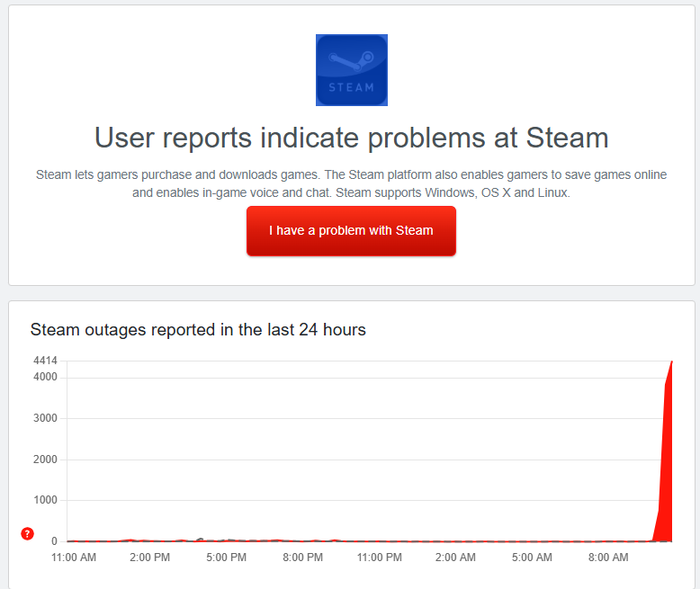This screenshot has width=700, height=589.
Task: Select the 11:00 PM time axis label
Action: pos(379,558)
